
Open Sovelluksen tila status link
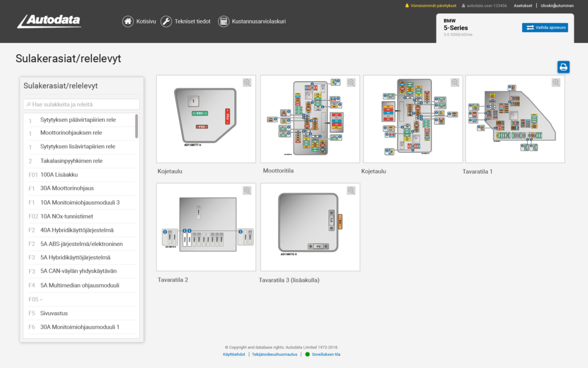click(323, 354)
